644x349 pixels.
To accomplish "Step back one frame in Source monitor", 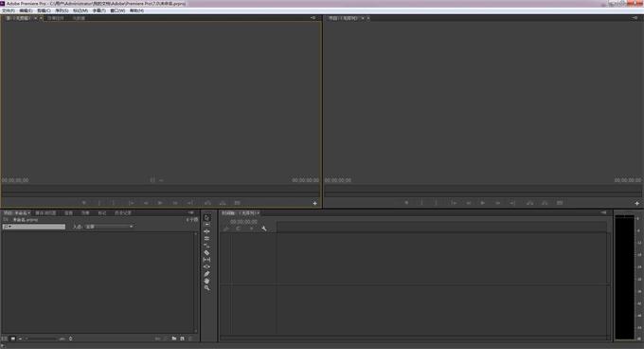I will (x=146, y=203).
